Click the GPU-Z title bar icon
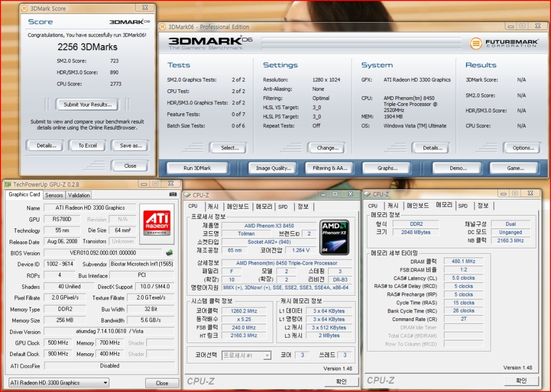 click(x=8, y=184)
